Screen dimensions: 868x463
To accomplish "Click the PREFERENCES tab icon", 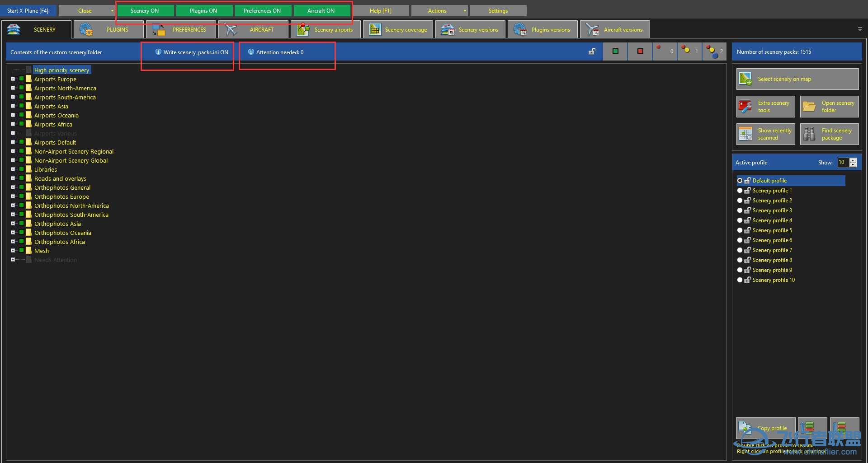I will pos(158,29).
